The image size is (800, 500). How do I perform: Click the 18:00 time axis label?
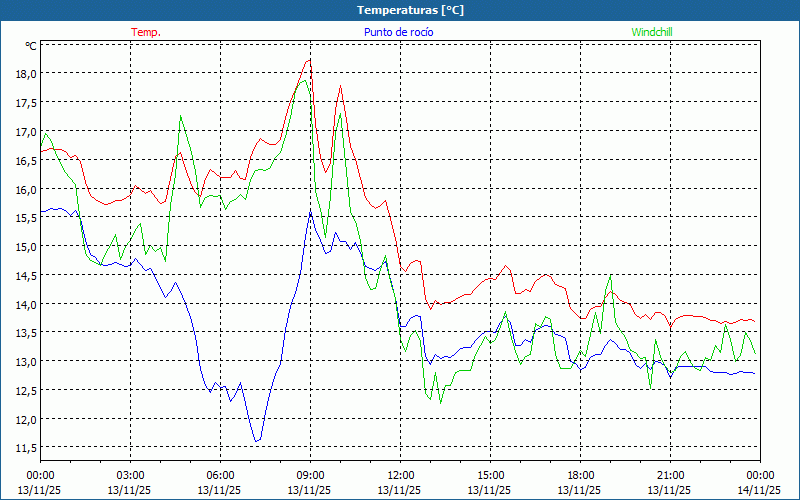(580, 475)
